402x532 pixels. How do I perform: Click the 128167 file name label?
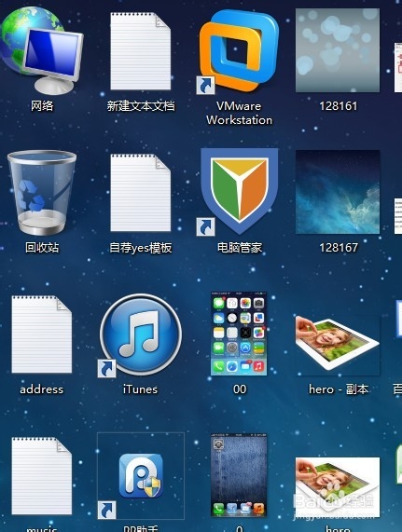coord(339,248)
